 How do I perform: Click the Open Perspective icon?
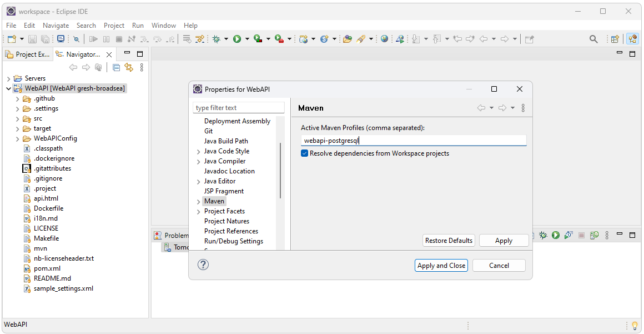pos(615,39)
